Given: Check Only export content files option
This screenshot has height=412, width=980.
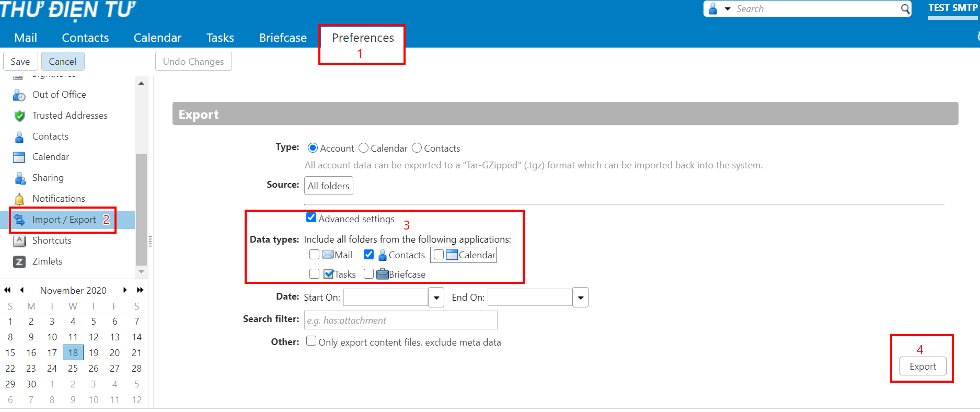Looking at the screenshot, I should pos(311,341).
